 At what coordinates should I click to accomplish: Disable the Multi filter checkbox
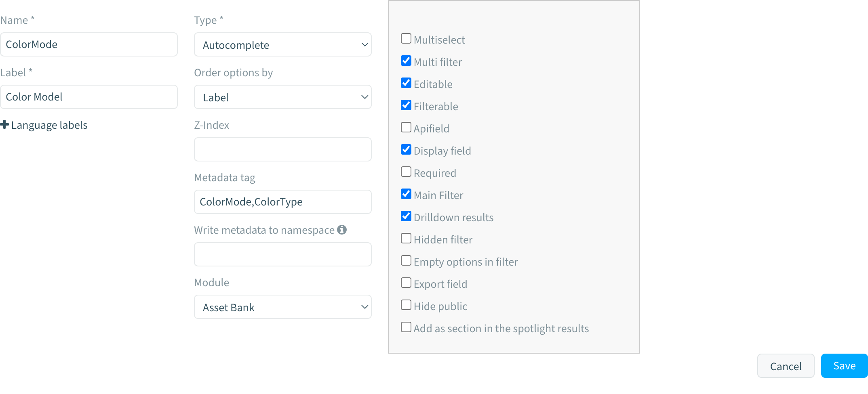point(406,61)
